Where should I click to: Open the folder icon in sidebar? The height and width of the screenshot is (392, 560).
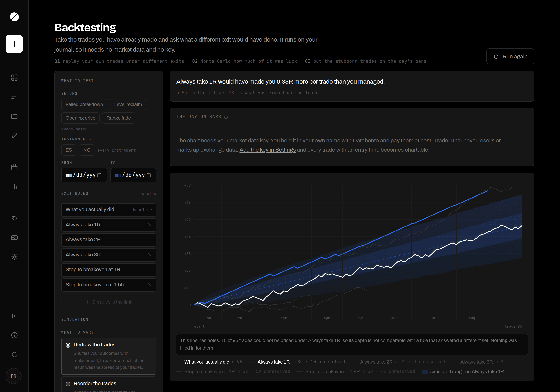click(x=14, y=116)
